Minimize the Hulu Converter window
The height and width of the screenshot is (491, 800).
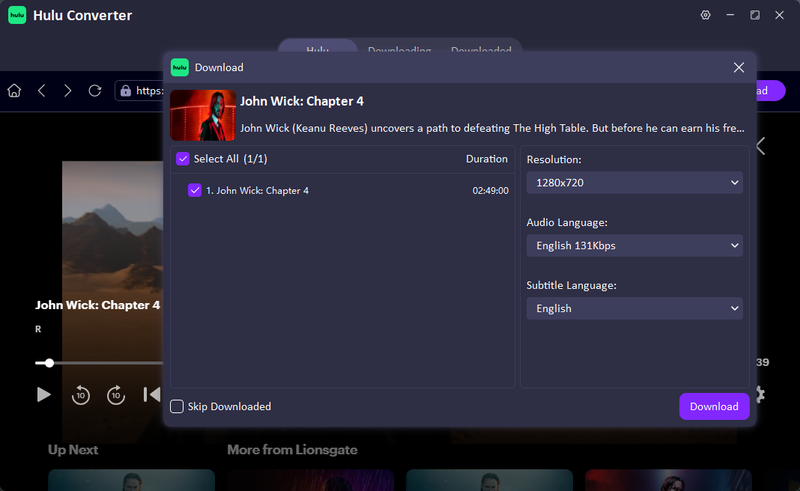[x=730, y=15]
